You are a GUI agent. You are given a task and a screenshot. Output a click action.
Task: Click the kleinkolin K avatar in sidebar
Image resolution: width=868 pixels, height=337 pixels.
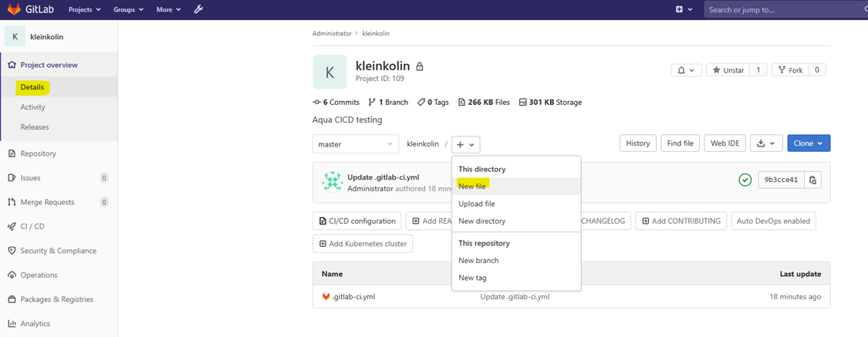(x=15, y=36)
